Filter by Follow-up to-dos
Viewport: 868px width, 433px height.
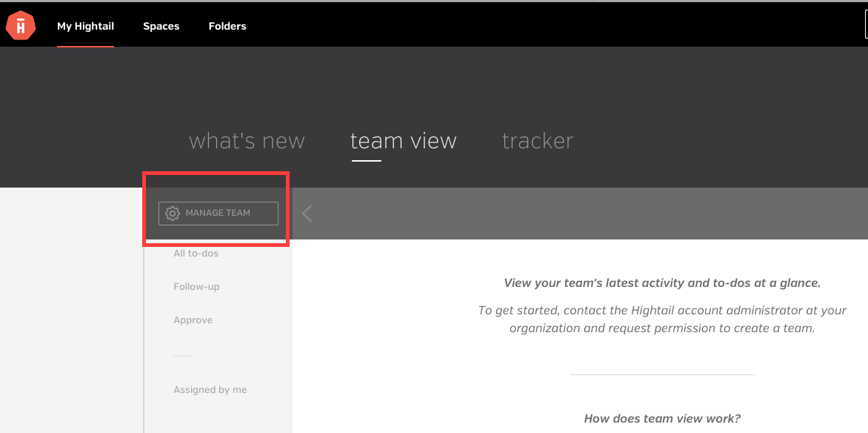pyautogui.click(x=196, y=287)
